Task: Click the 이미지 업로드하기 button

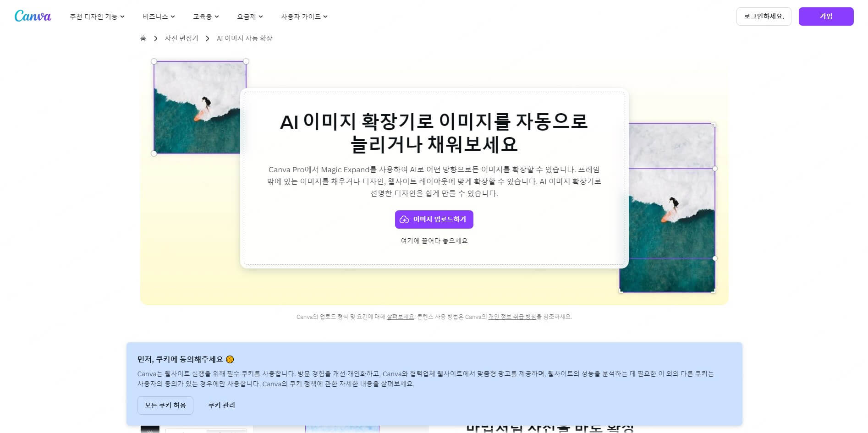Action: click(434, 219)
